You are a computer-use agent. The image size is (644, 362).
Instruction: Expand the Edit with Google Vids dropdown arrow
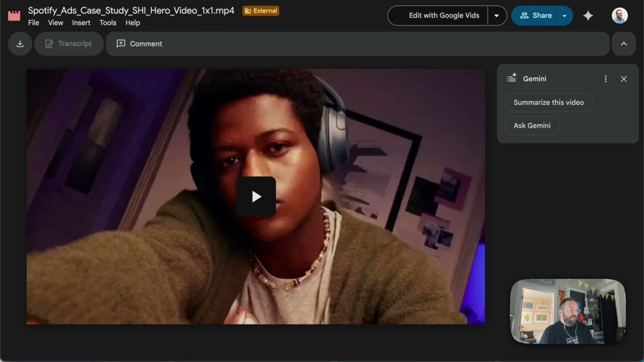(497, 16)
